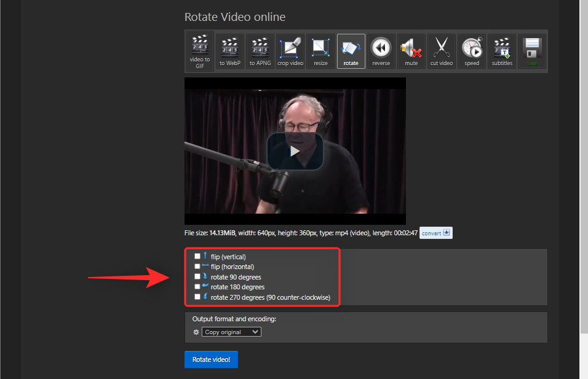588x379 pixels.
Task: Select the reverse video tool
Action: [x=381, y=52]
